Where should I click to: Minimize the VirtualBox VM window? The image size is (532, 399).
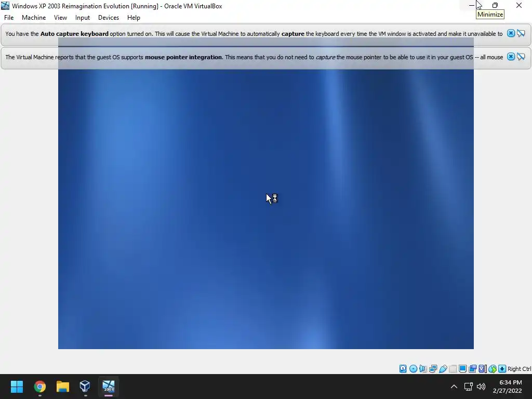click(472, 5)
